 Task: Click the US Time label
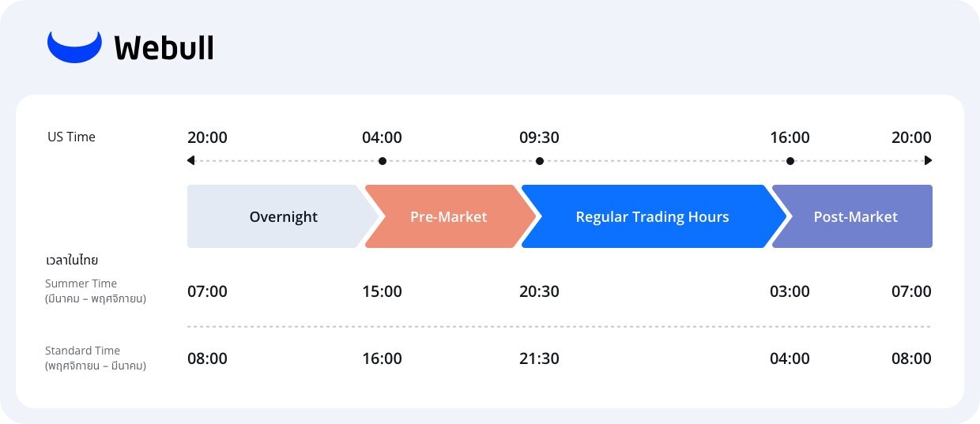71,137
